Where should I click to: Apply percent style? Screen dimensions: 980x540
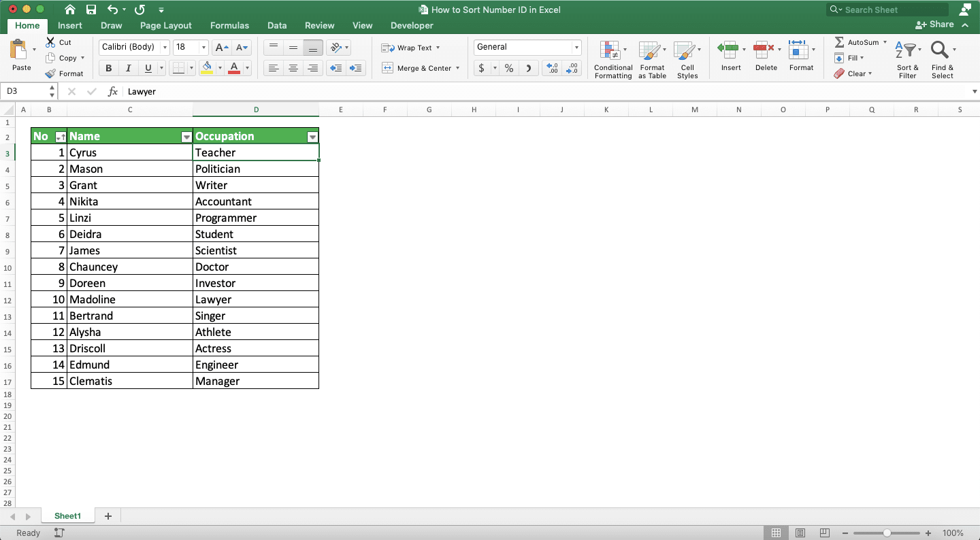pos(509,68)
